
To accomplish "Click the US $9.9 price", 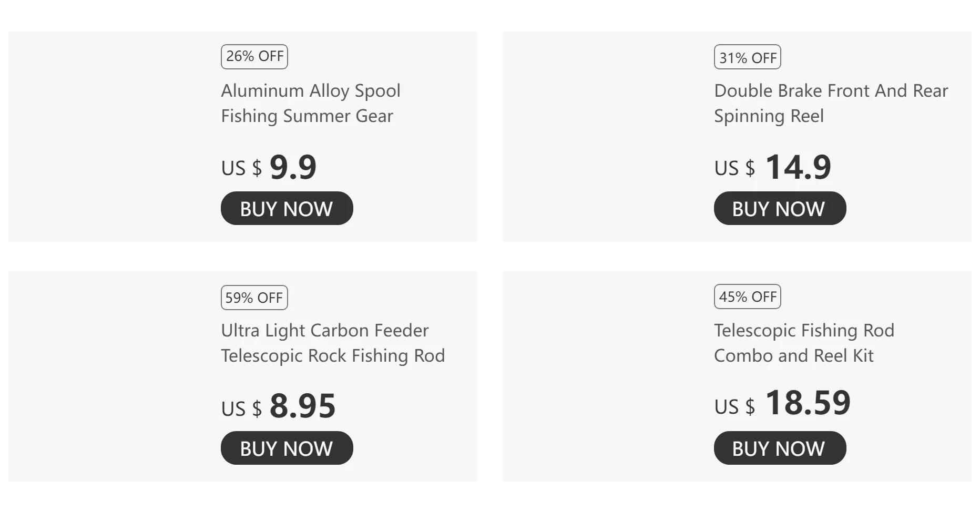I will 269,167.
